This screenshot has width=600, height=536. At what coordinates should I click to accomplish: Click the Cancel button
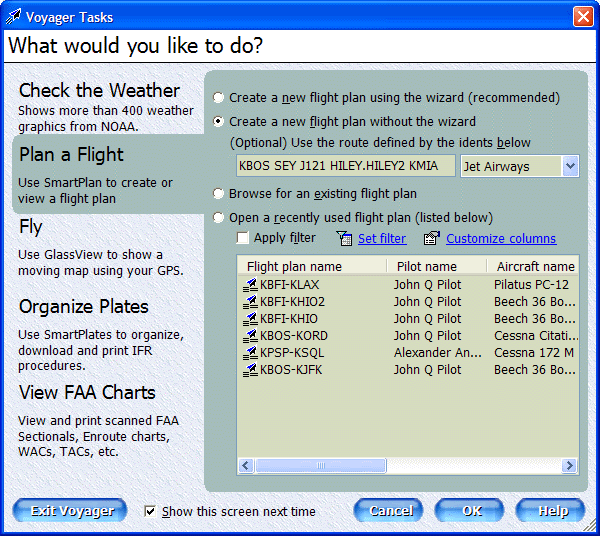tap(388, 511)
